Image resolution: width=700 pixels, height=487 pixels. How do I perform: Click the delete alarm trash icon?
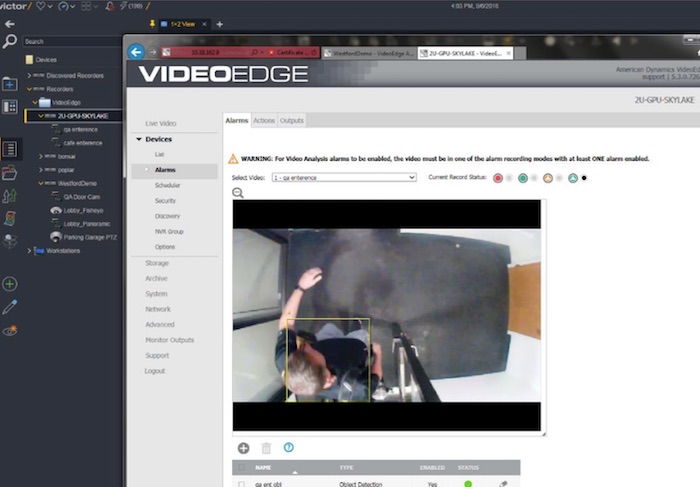pos(266,449)
